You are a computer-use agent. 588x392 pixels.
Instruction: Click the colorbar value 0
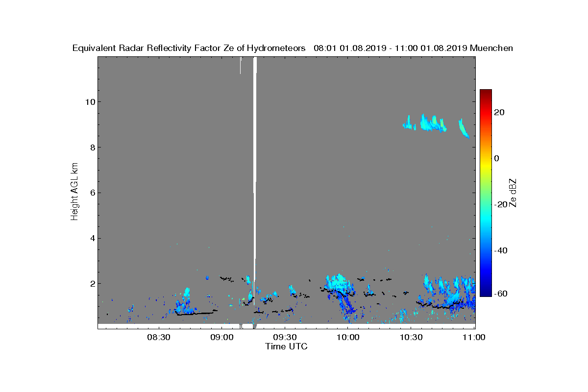[497, 158]
